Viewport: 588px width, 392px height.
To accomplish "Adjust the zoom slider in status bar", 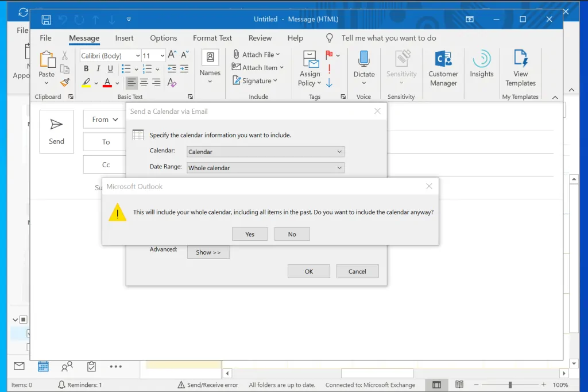I will click(x=510, y=385).
